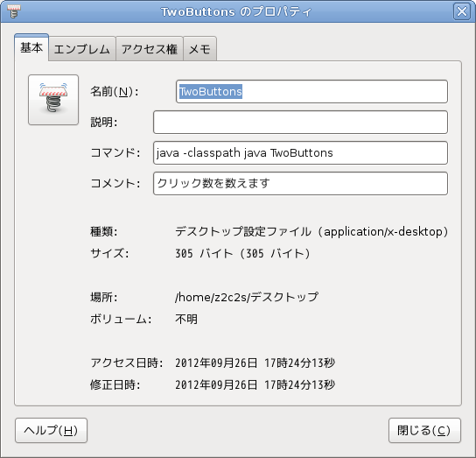Select the メモ tab
The image size is (476, 458).
click(199, 49)
